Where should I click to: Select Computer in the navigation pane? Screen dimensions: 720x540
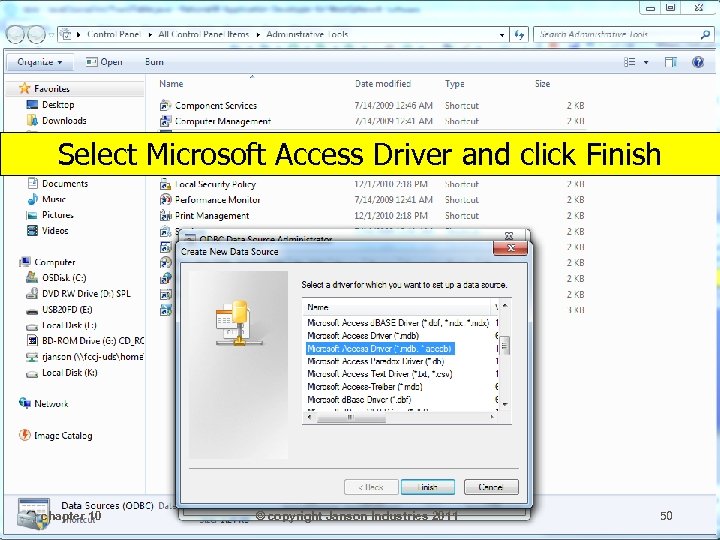tap(47, 262)
